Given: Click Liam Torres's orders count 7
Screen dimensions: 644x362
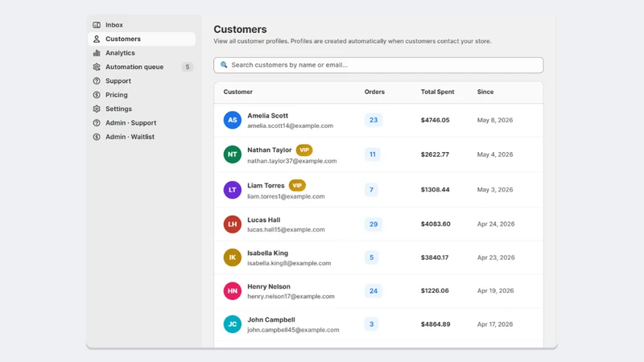Looking at the screenshot, I should (x=371, y=190).
